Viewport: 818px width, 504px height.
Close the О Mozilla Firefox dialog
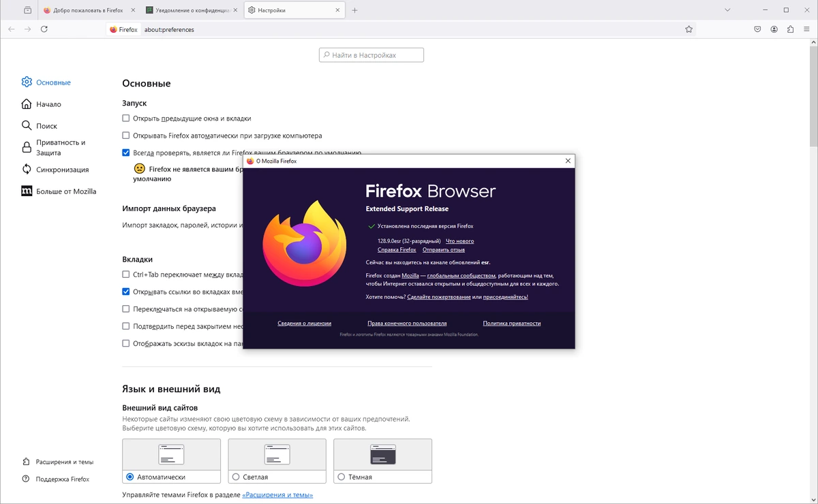[568, 161]
